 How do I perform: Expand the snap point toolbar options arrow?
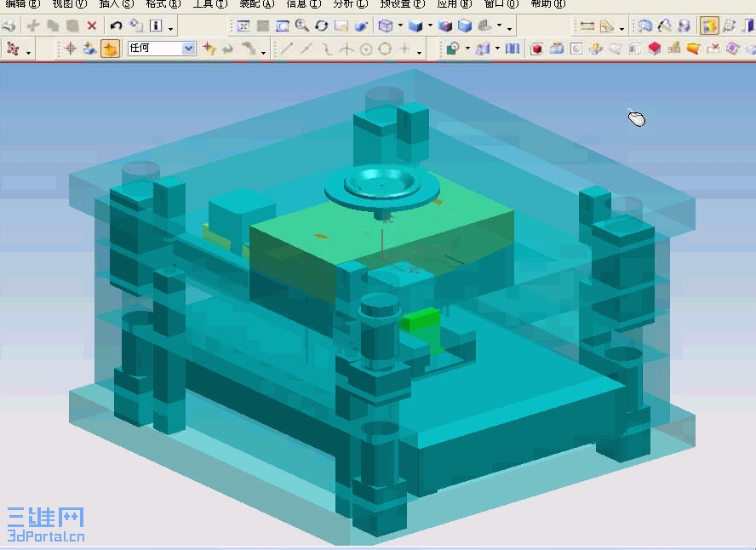coord(419,52)
